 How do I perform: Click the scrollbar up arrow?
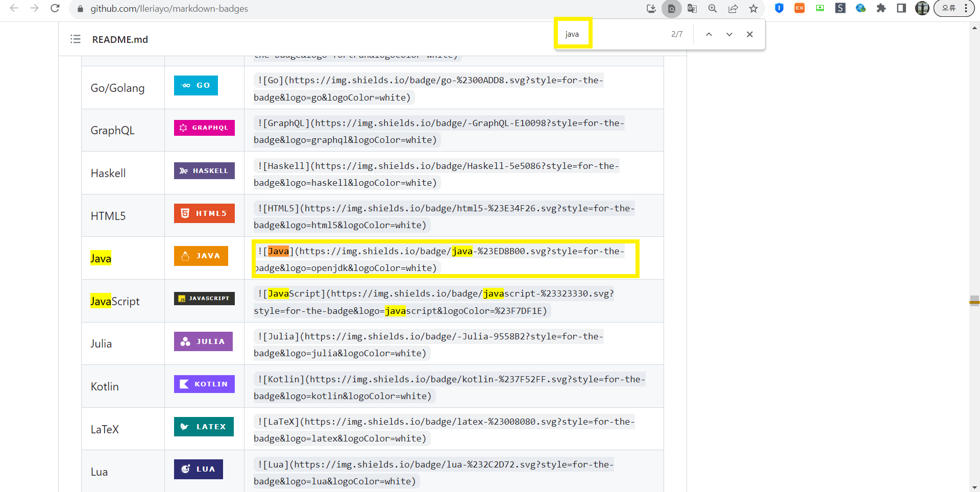click(974, 28)
